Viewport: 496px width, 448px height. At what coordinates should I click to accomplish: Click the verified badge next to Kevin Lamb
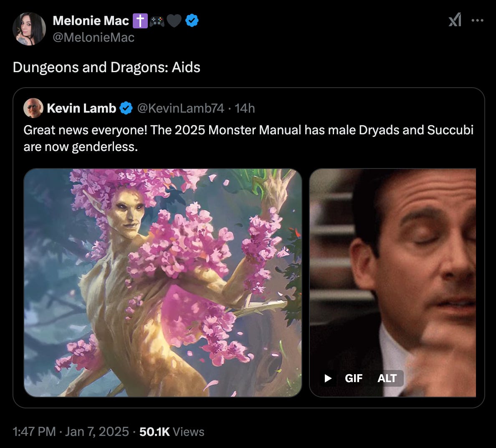point(126,108)
